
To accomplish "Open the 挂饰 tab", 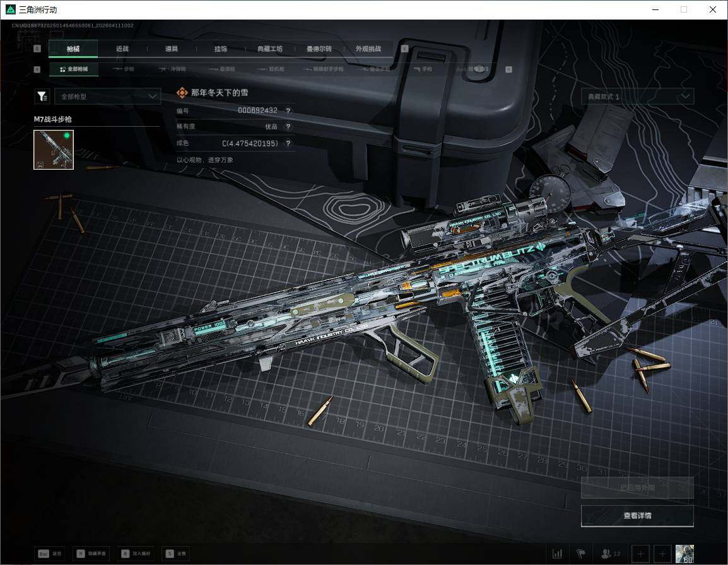I will click(x=221, y=49).
